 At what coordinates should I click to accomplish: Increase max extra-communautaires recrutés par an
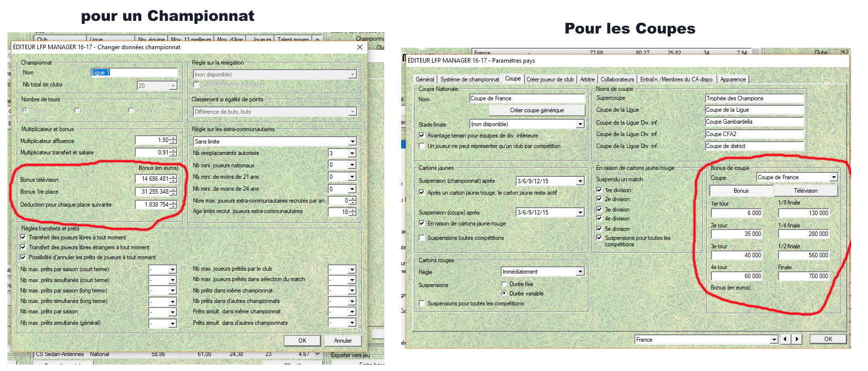352,199
